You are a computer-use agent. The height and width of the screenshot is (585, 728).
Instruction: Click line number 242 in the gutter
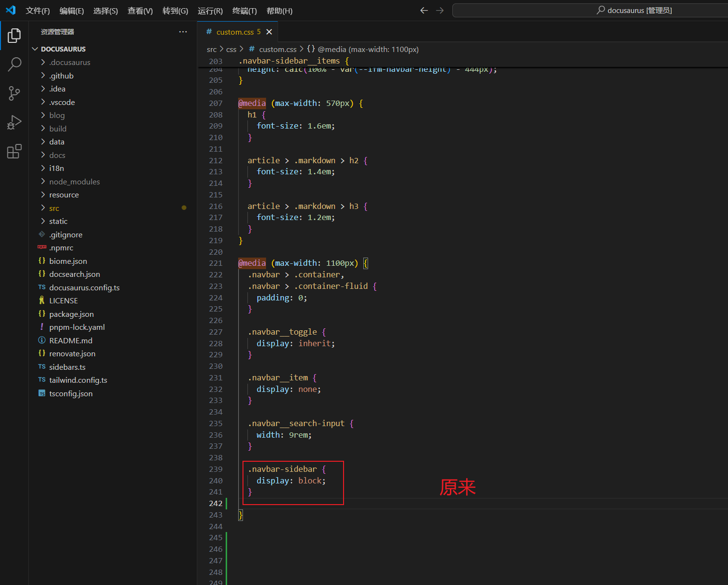point(216,503)
